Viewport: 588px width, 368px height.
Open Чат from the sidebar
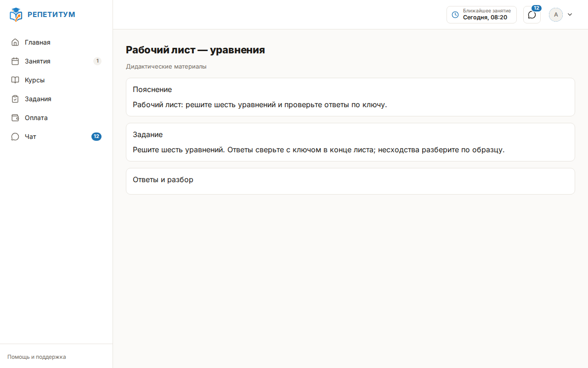tap(56, 137)
